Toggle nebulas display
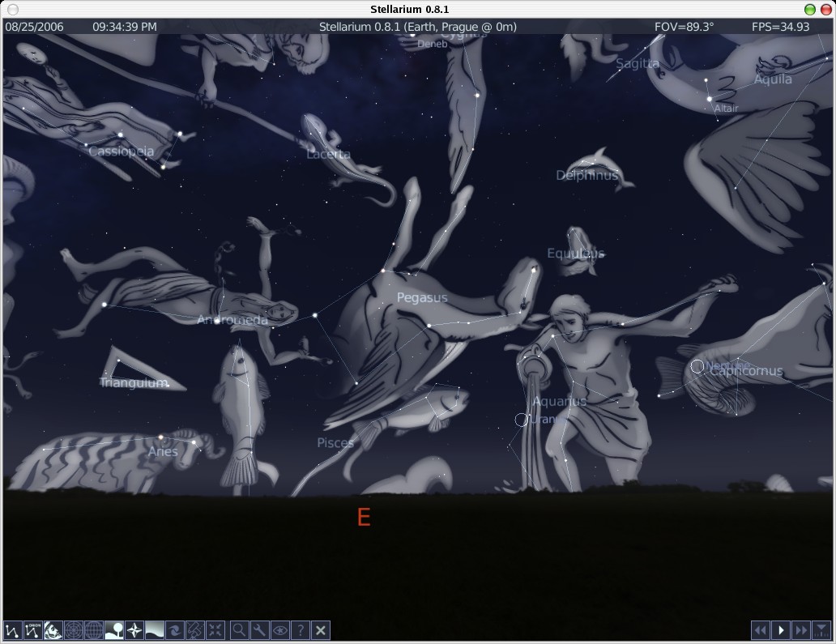The height and width of the screenshot is (644, 836). tap(175, 630)
